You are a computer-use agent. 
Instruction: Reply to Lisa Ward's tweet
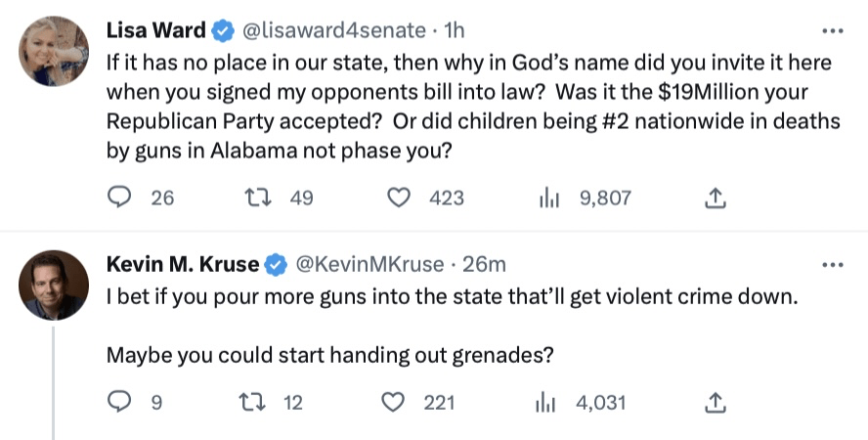119,198
